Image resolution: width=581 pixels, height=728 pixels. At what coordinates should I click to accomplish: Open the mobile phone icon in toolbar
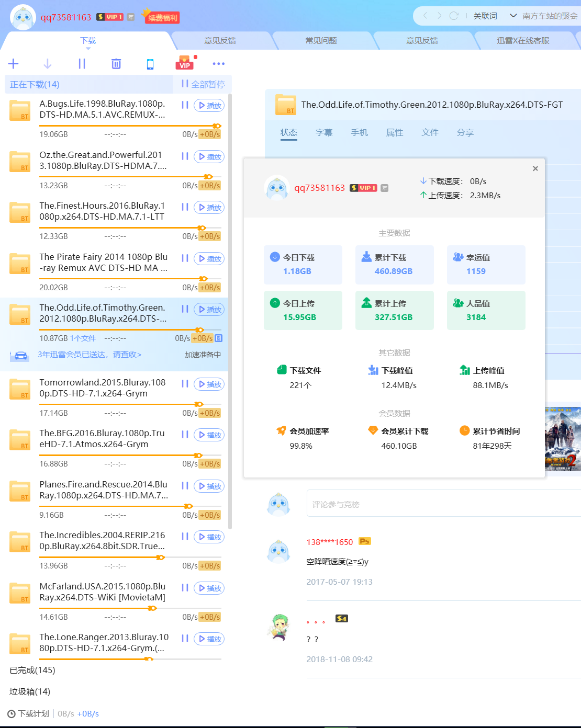[150, 64]
